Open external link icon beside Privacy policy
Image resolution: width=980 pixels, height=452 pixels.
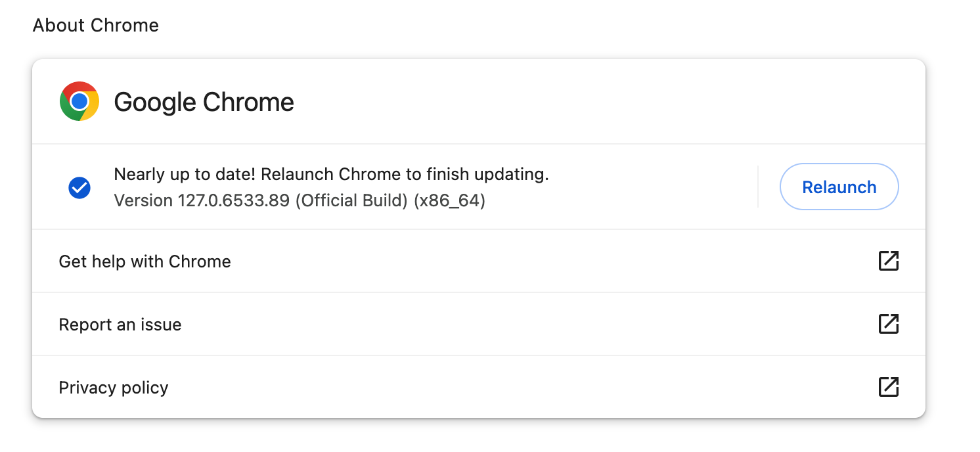[888, 387]
